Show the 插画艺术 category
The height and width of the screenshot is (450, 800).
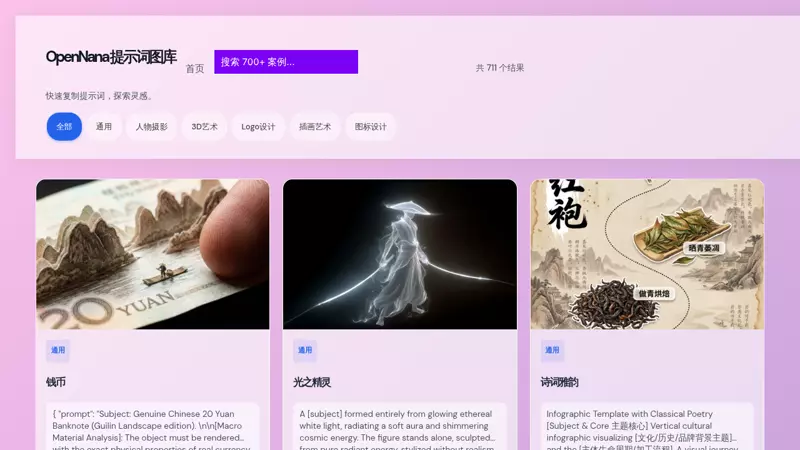(x=316, y=127)
